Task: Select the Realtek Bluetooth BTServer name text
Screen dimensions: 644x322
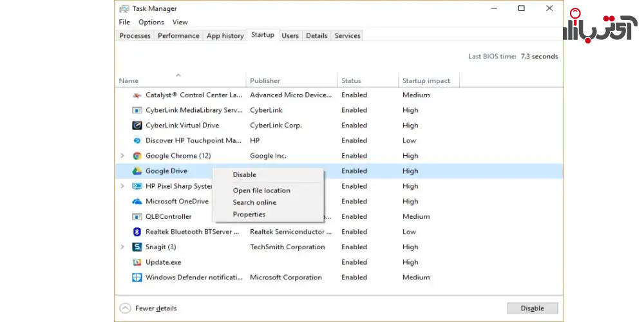Action: [192, 232]
